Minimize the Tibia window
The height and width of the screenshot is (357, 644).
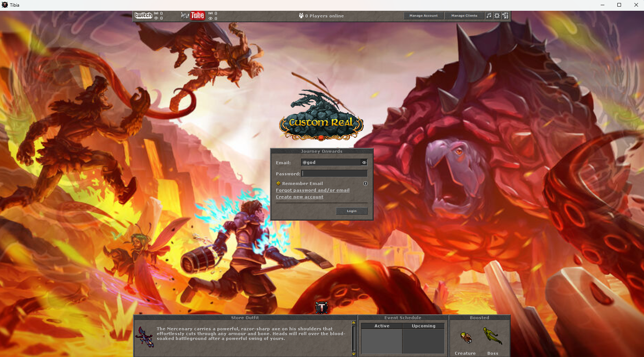pyautogui.click(x=603, y=5)
